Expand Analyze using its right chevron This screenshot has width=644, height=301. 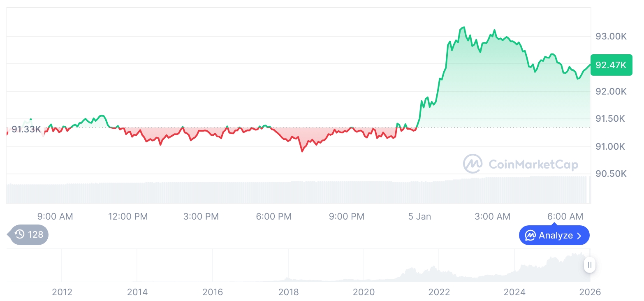click(x=579, y=236)
